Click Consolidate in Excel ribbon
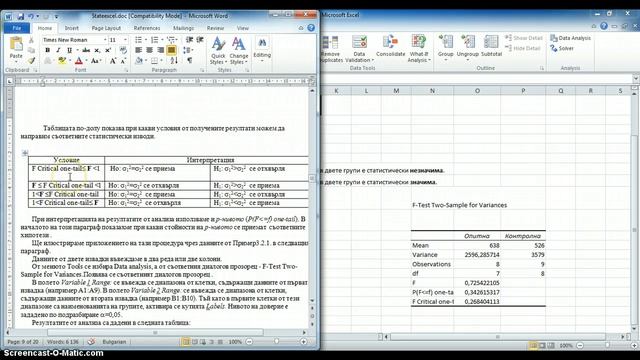Image resolution: width=640 pixels, height=360 pixels. tap(391, 47)
